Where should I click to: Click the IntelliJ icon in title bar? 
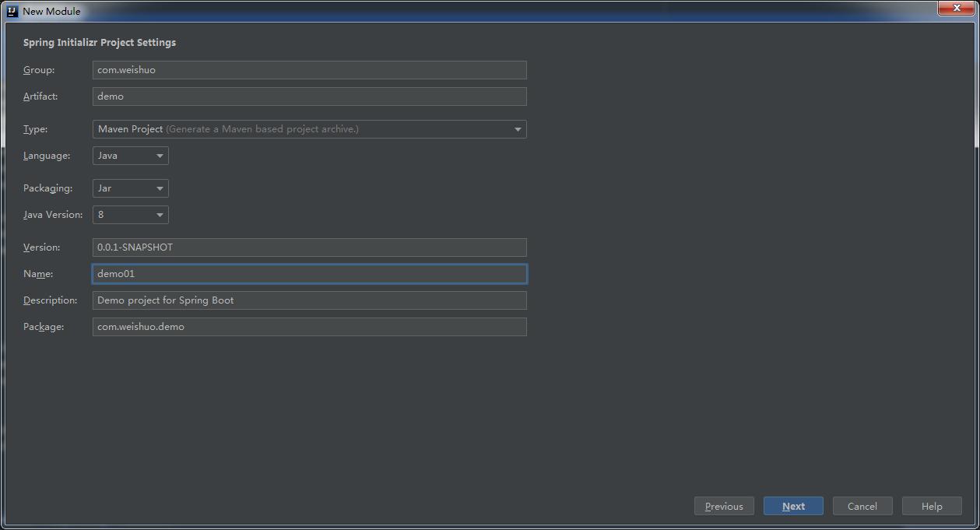point(12,11)
